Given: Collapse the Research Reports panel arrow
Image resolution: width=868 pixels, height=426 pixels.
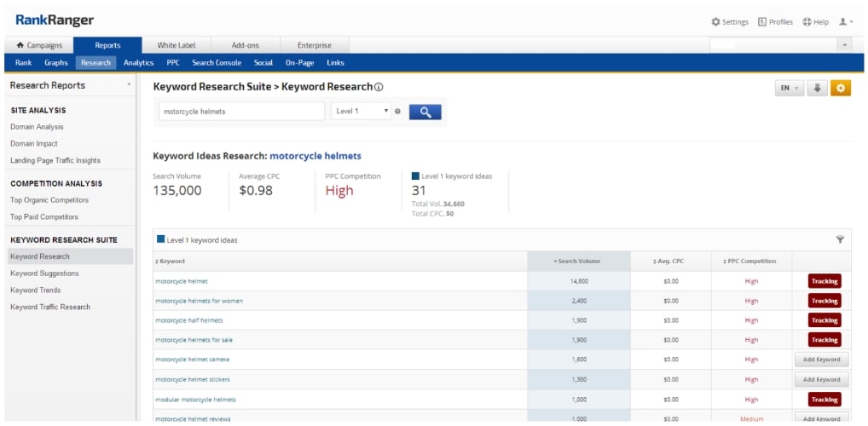Looking at the screenshot, I should [x=129, y=84].
